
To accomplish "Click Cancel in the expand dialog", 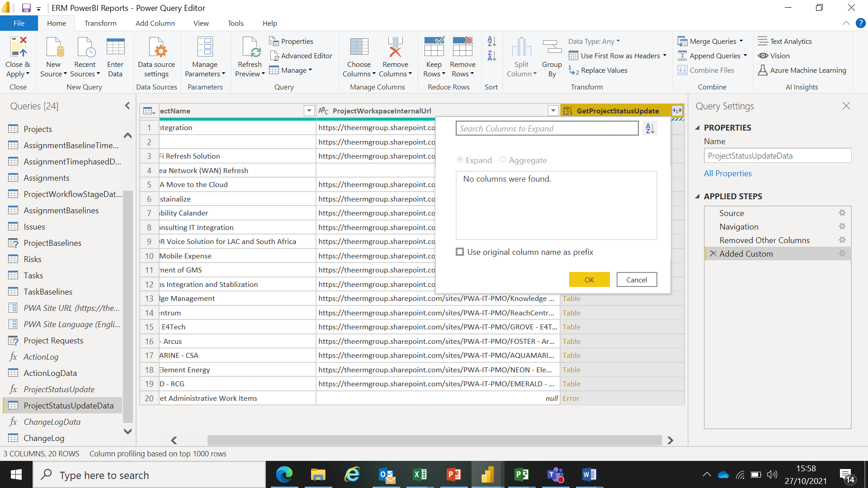I will coord(637,280).
